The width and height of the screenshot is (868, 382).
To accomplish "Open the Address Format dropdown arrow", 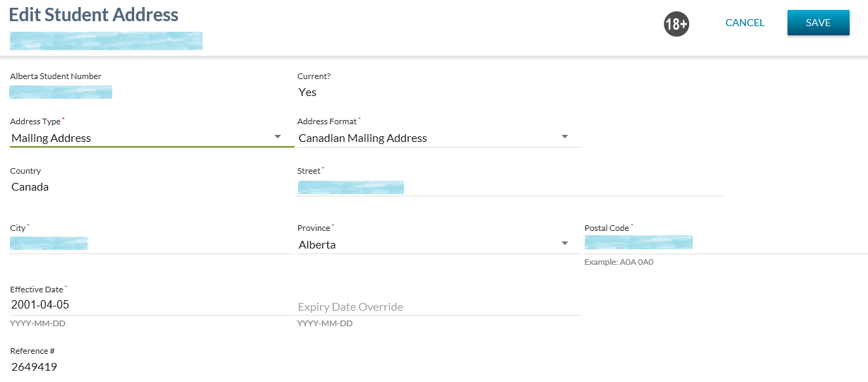I will [x=564, y=137].
